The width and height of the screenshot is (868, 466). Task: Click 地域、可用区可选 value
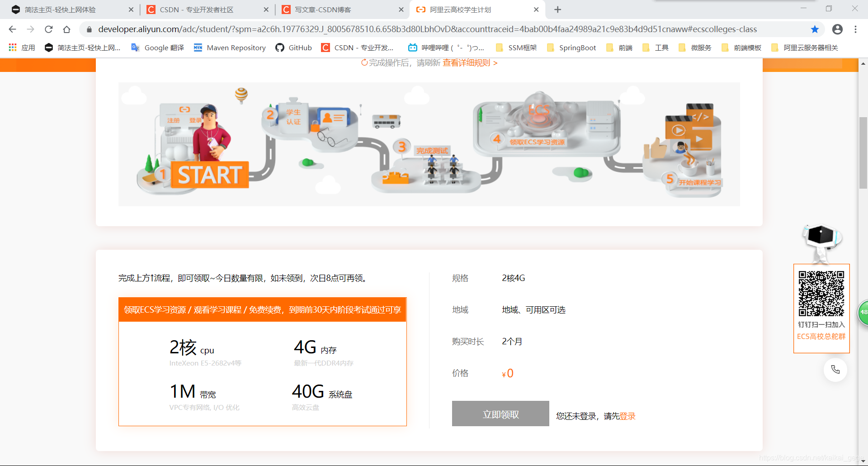[x=533, y=310]
